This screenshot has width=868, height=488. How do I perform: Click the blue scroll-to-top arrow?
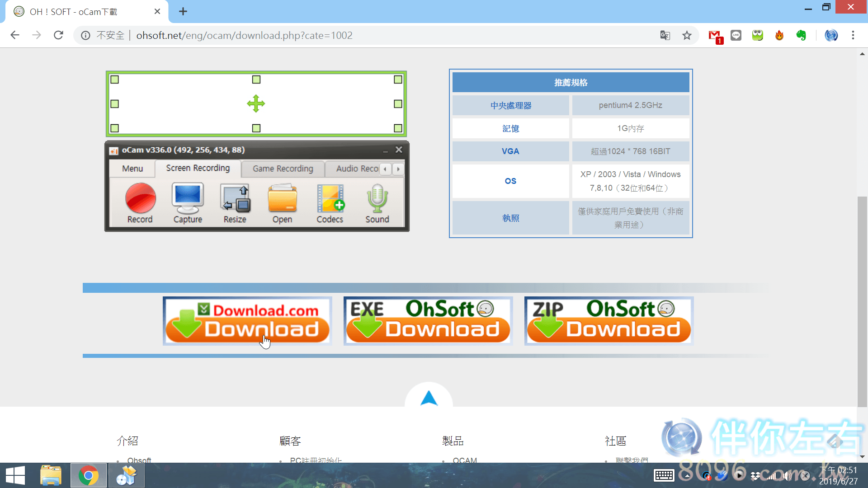coord(429,398)
